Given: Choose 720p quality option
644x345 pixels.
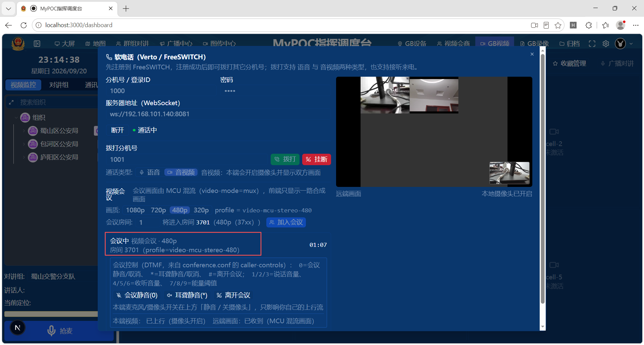Looking at the screenshot, I should [158, 210].
